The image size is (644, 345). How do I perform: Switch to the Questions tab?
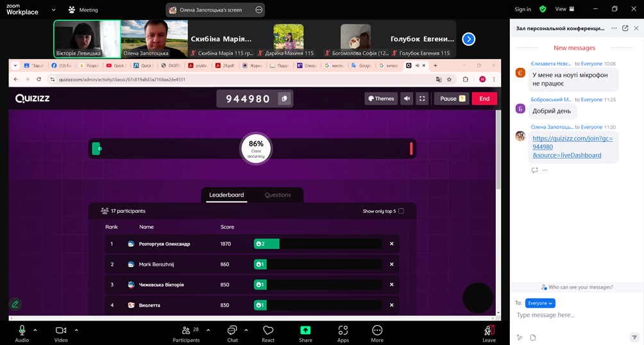278,195
